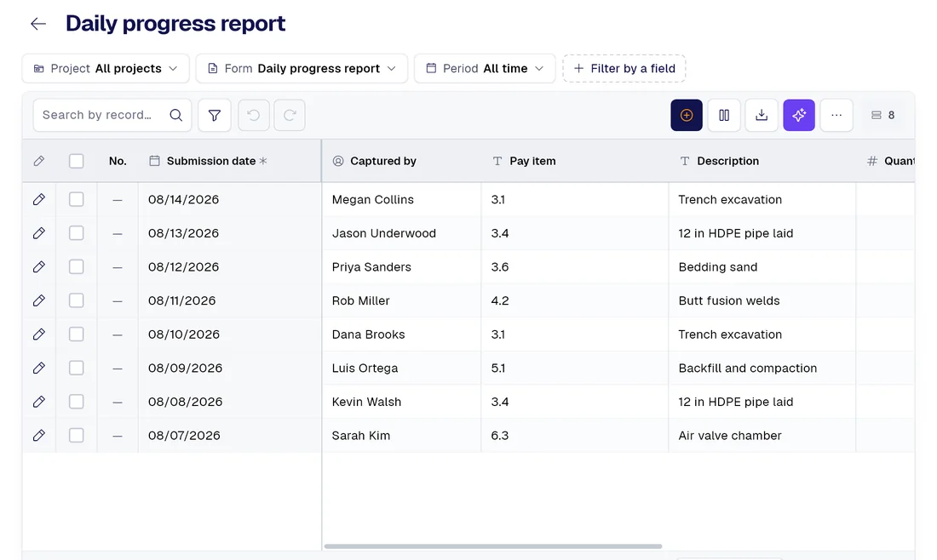Edit the Dana Brooks record pencil
937x560 pixels.
pos(39,334)
